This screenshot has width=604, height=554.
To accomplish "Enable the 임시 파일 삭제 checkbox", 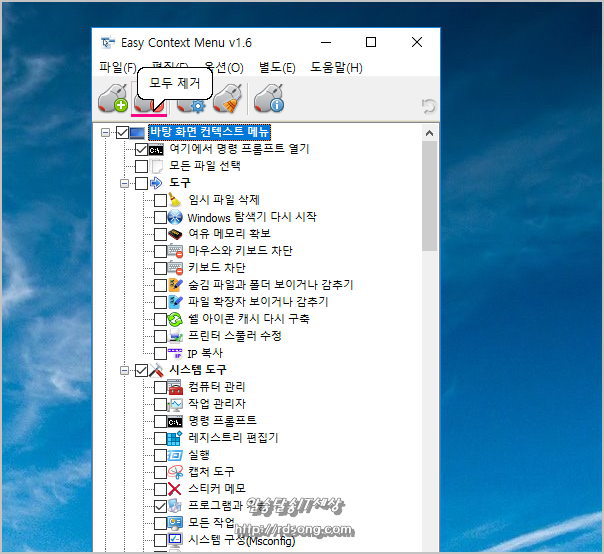I will pyautogui.click(x=160, y=200).
